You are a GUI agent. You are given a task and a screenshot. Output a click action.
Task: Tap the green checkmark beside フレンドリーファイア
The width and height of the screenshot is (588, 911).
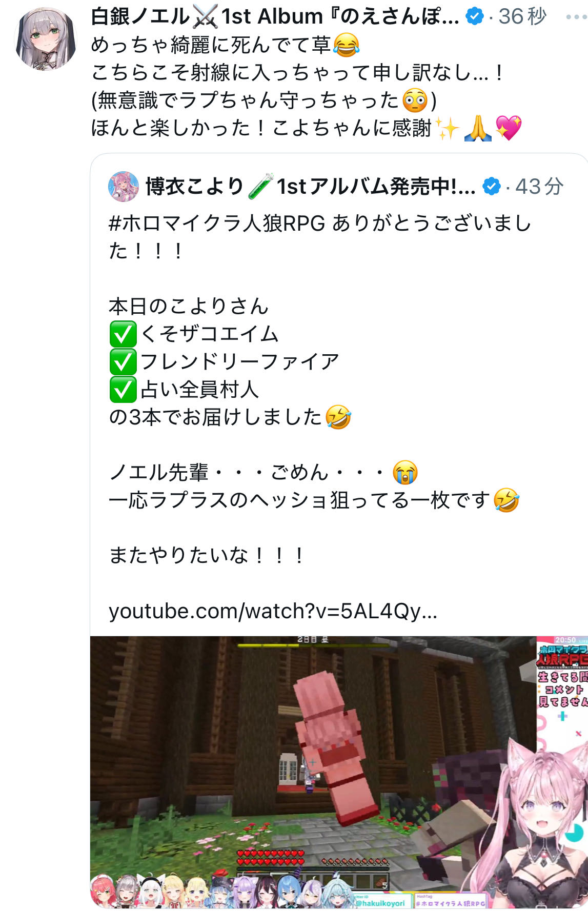click(x=123, y=362)
